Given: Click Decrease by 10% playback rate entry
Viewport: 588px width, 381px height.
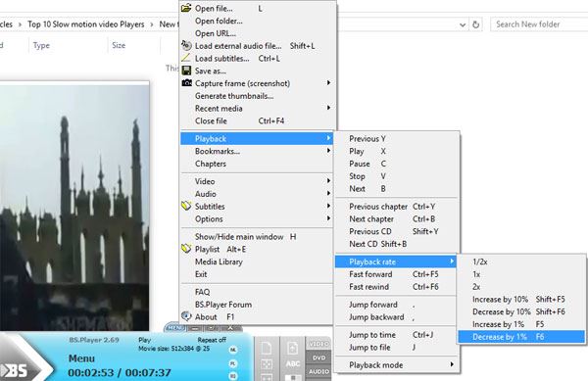Looking at the screenshot, I should (x=521, y=311).
